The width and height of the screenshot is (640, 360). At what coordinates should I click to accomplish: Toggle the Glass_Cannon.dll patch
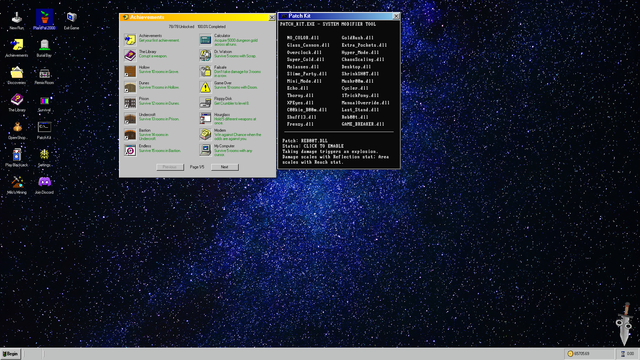308,45
